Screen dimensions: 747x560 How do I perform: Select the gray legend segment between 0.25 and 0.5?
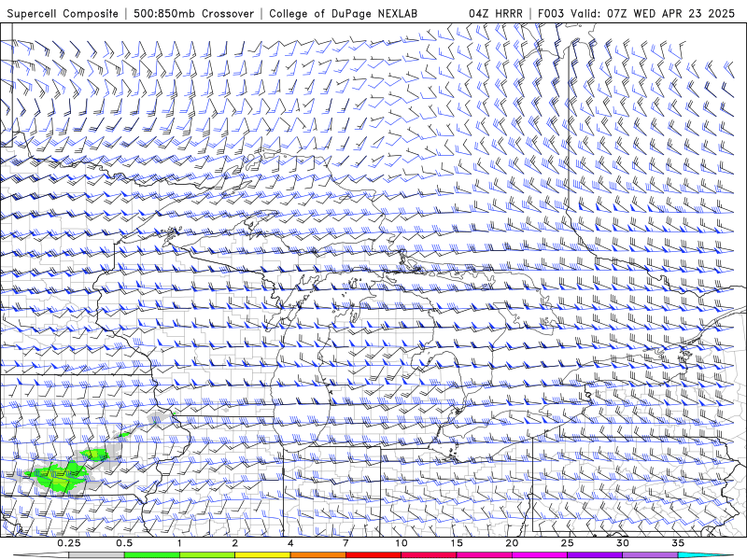96,555
